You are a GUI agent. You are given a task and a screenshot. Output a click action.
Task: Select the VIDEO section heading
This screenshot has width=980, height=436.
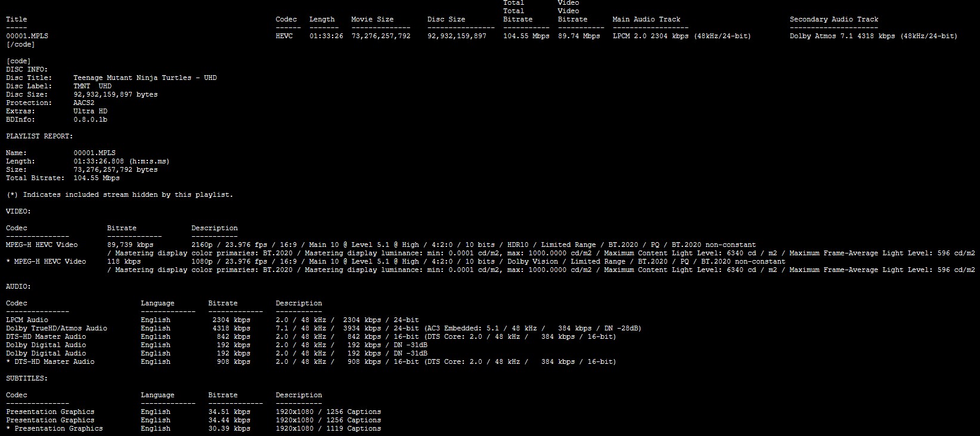[x=18, y=211]
